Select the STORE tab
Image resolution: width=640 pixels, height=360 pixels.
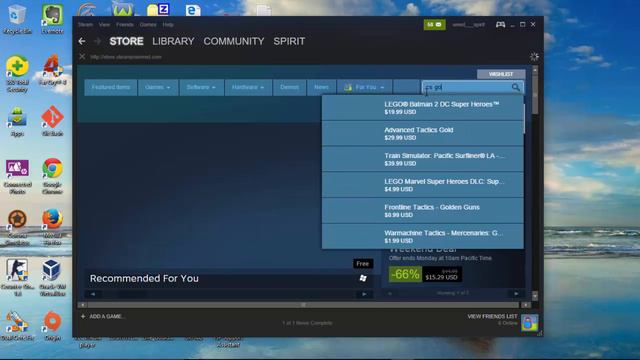[127, 41]
